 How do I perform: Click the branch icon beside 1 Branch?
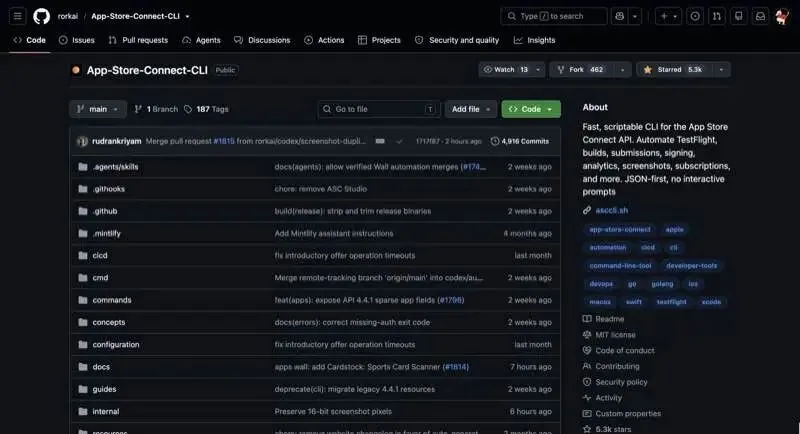click(x=138, y=109)
